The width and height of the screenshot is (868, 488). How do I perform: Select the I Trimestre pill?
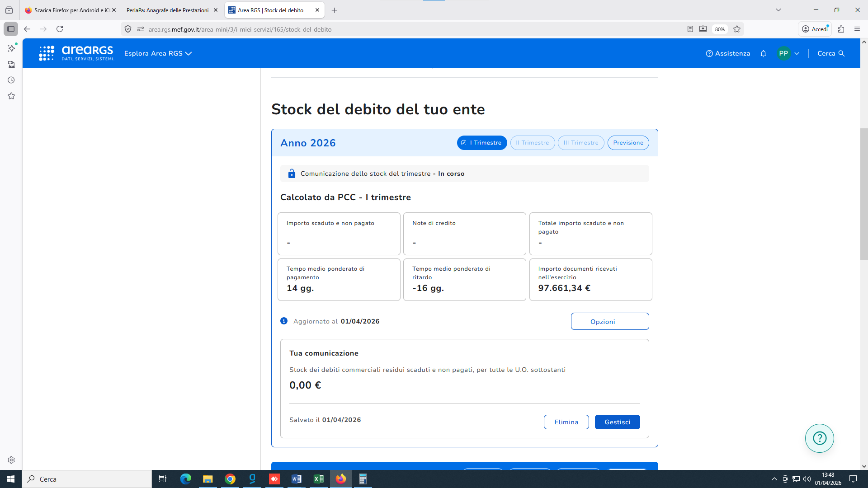[482, 143]
